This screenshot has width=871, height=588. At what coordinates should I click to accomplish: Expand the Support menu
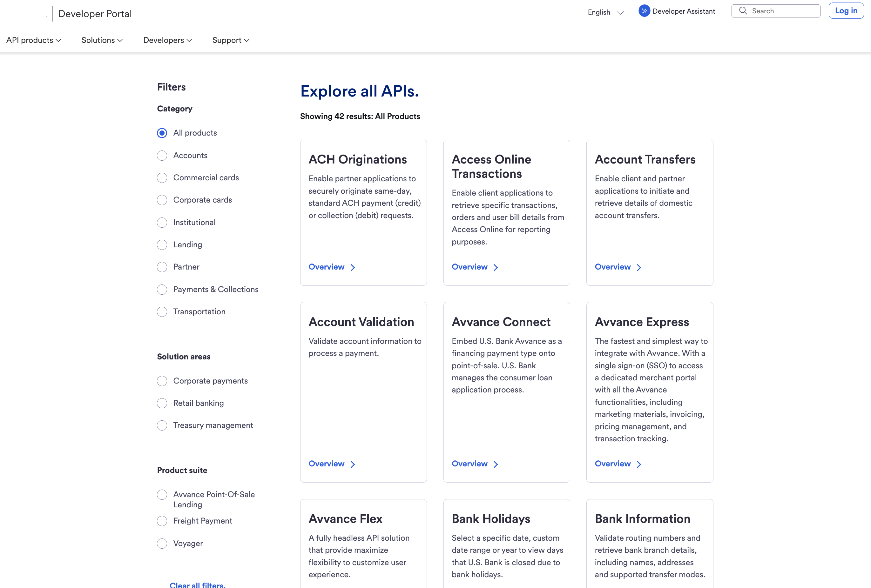(231, 40)
